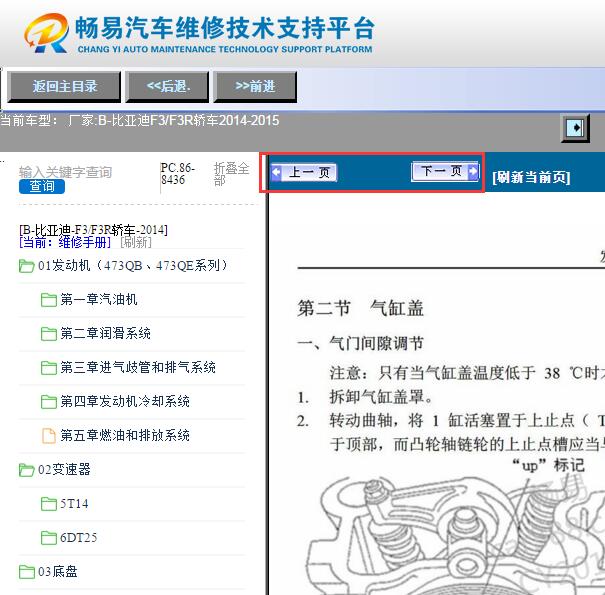This screenshot has width=605, height=595.
Task: Go to previous page with 上一页
Action: pos(305,172)
